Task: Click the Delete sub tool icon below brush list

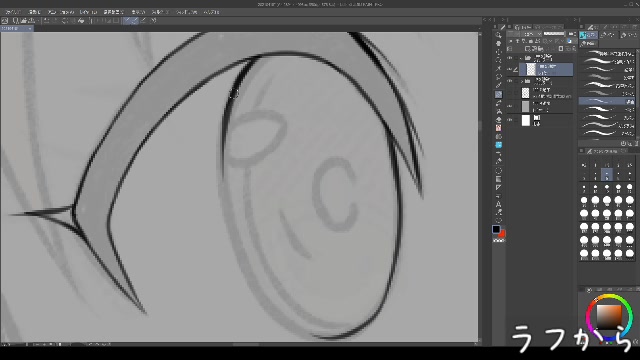Action: pos(635,143)
